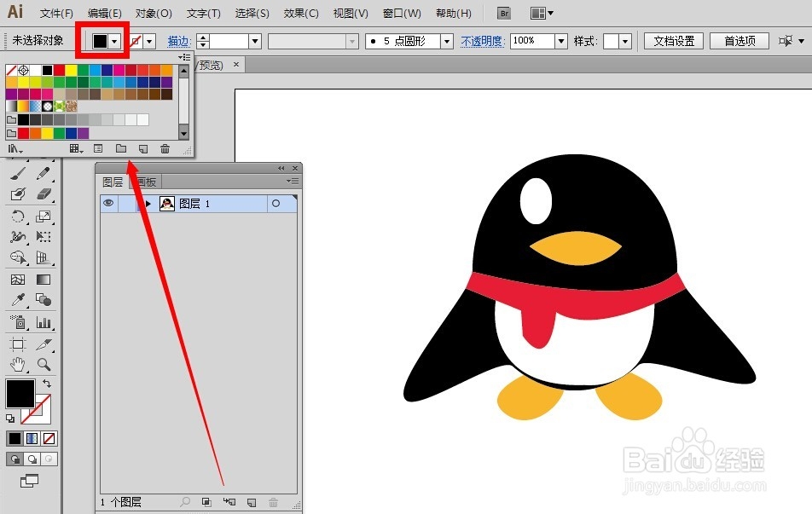812x514 pixels.
Task: Click Make/Release Clipping Mask icon in Layers panel
Action: click(206, 502)
